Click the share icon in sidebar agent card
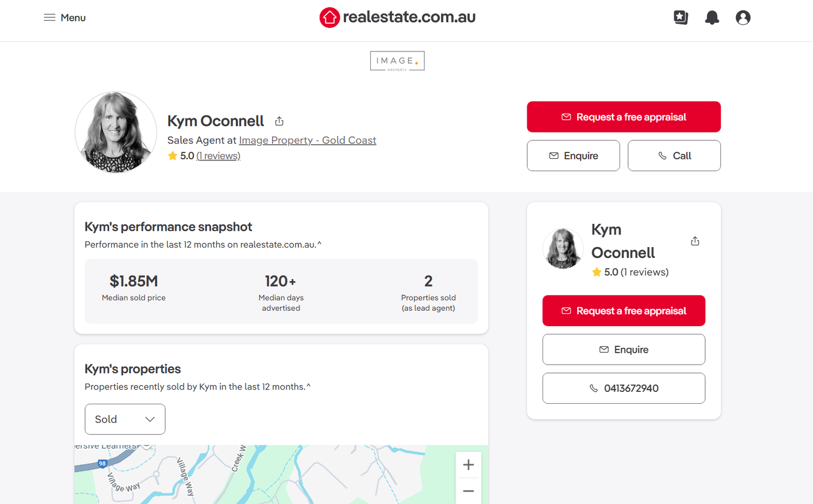The height and width of the screenshot is (504, 813). [695, 241]
